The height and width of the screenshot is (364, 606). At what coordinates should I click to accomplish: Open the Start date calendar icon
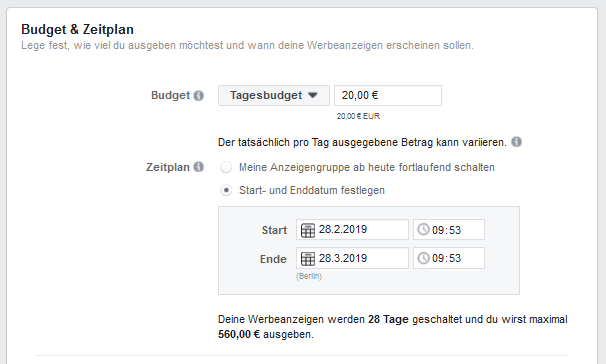[x=308, y=230]
